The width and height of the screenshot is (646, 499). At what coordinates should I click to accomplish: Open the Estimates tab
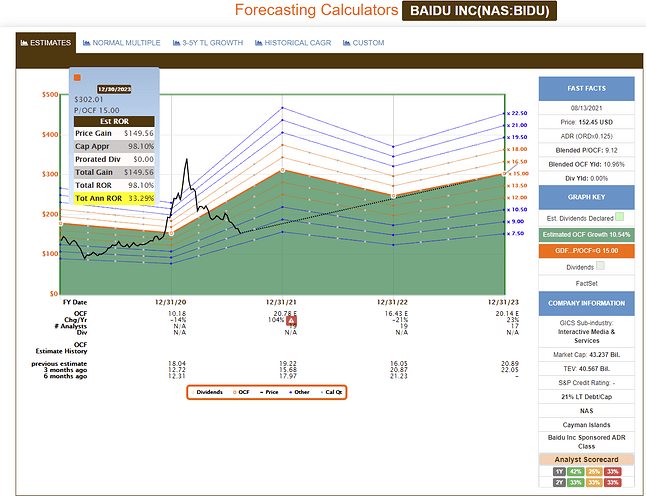point(46,43)
